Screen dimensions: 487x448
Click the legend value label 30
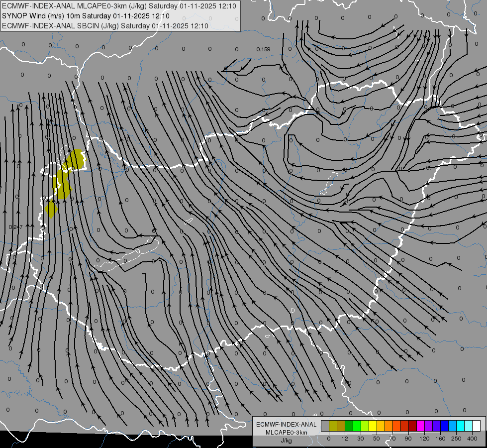361,439
